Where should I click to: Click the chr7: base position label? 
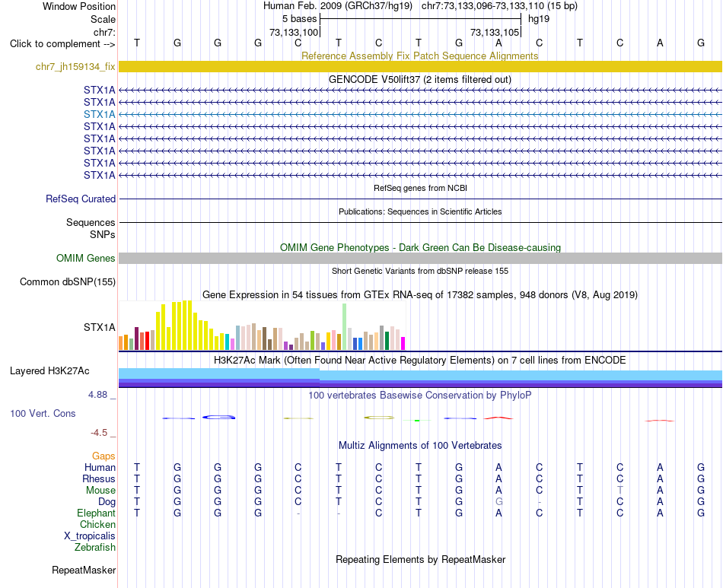(104, 32)
